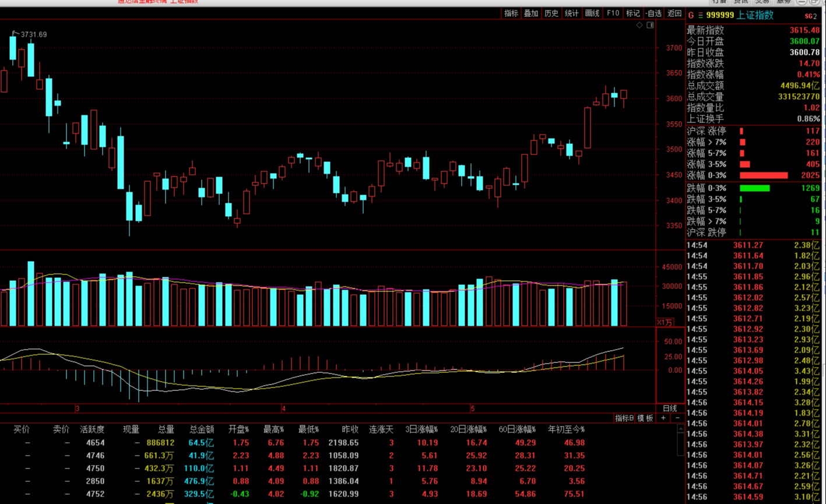Open the 指标B indicator option

point(624,418)
